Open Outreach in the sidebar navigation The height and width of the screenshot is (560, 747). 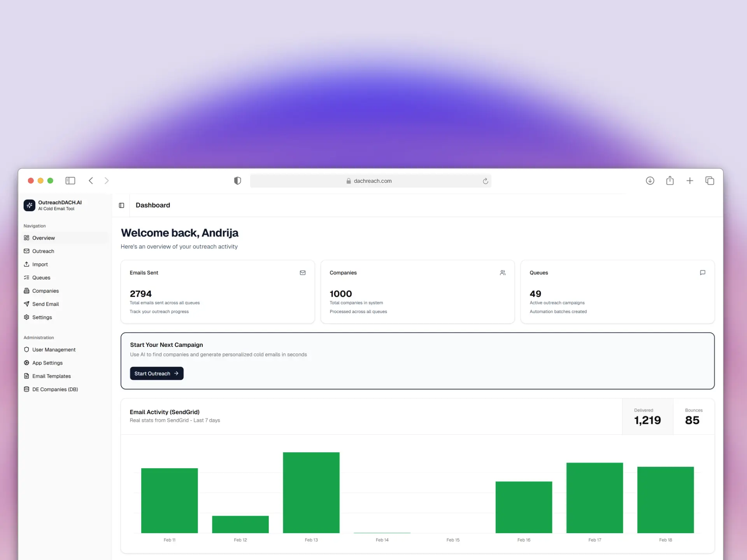tap(43, 251)
